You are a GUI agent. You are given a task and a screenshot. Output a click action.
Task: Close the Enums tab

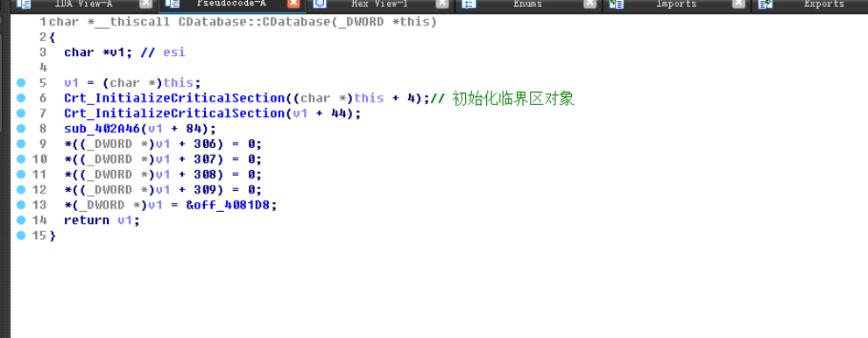point(590,4)
